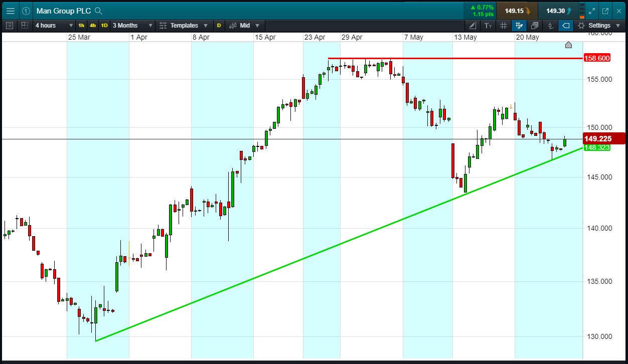Image resolution: width=628 pixels, height=364 pixels.
Task: Click the 8 Apr date label
Action: pyautogui.click(x=201, y=37)
